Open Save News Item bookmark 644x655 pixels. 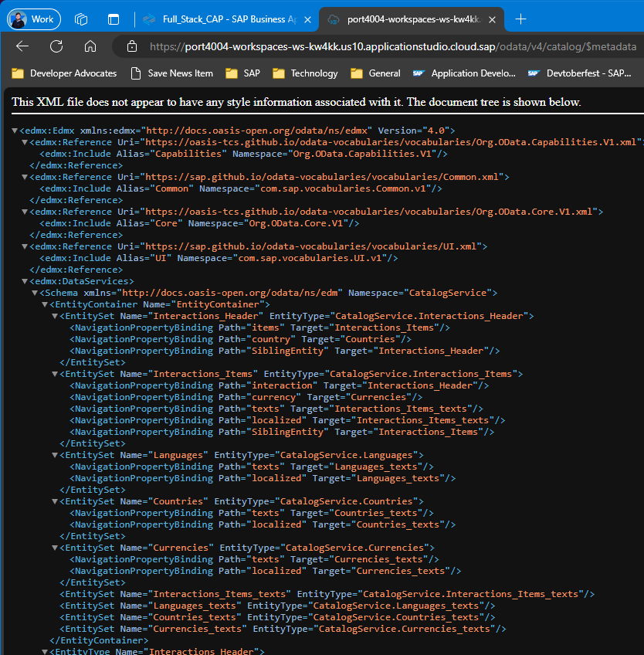point(172,73)
